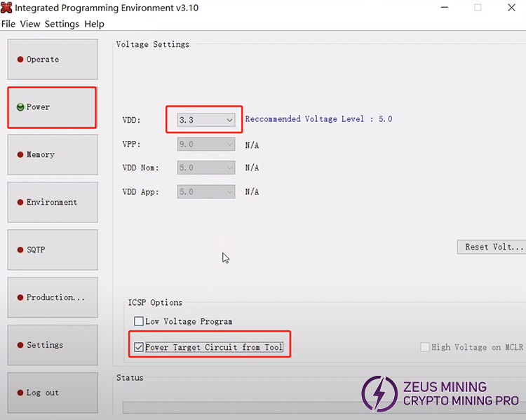
Task: Click the green Power status indicator icon
Action: [20, 107]
